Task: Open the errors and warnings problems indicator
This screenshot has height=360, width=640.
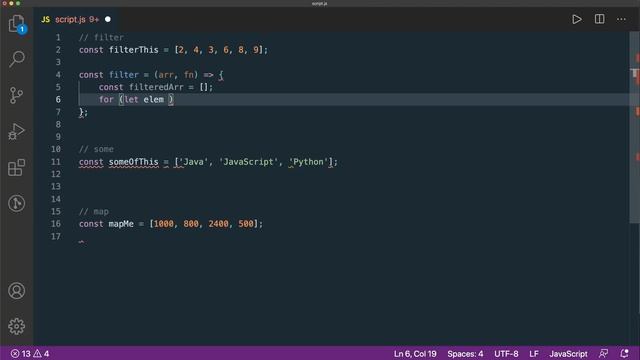Action: [30, 353]
